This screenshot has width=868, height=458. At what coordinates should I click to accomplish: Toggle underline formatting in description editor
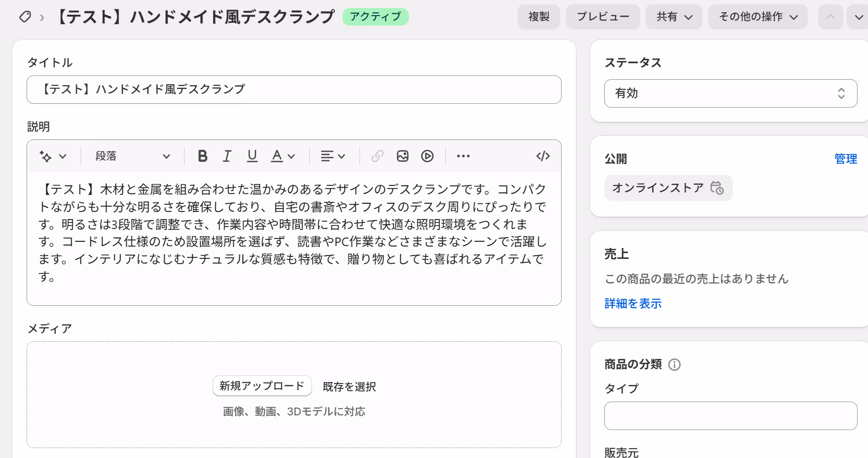[252, 156]
